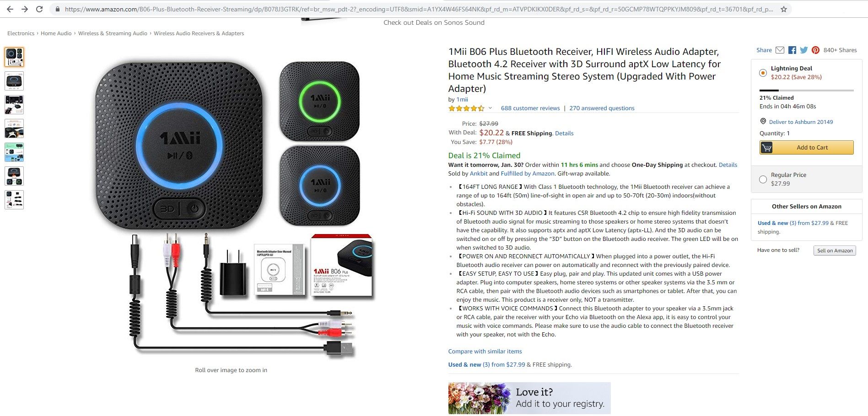The image size is (868, 416).
Task: Expand star rating breakdown chevron
Action: 490,108
